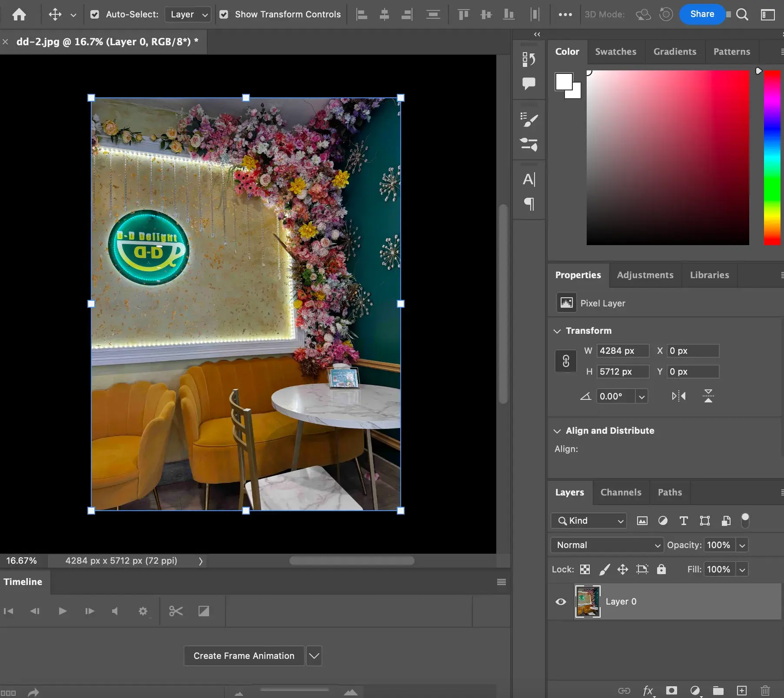Enable Auto-Select
Image resolution: width=784 pixels, height=698 pixels.
(95, 14)
